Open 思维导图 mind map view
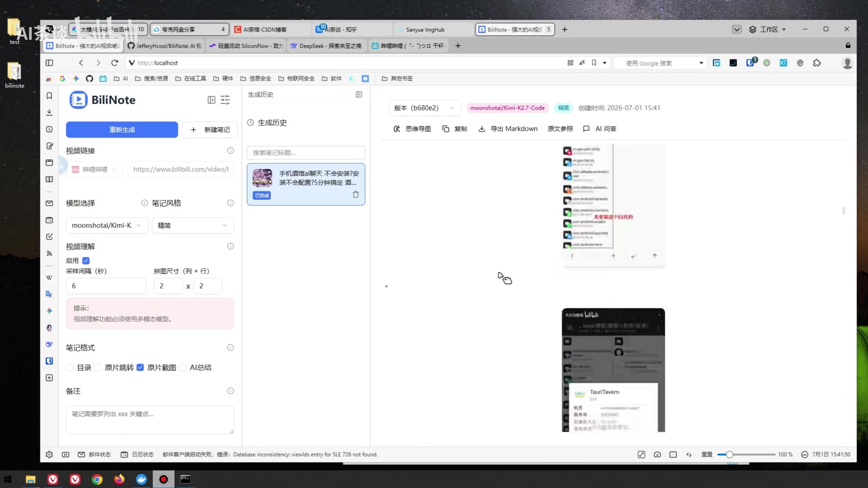 (412, 129)
